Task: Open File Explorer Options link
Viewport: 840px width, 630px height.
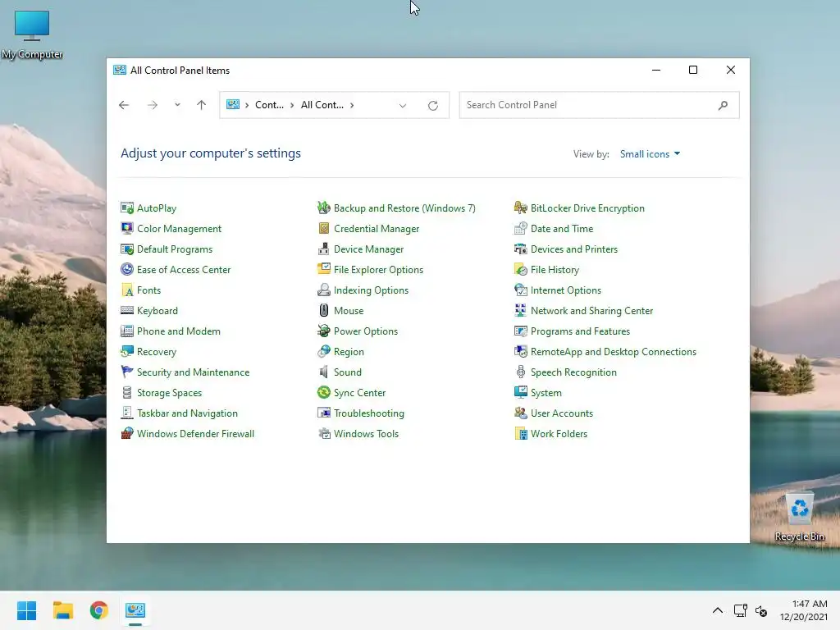Action: pyautogui.click(x=378, y=269)
